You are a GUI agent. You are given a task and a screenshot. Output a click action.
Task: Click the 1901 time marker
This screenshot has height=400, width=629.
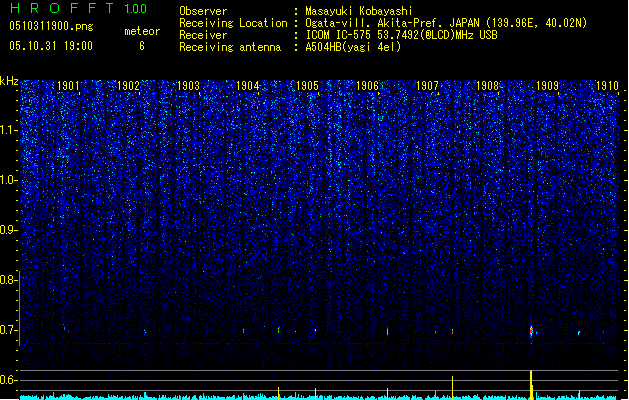coord(68,86)
